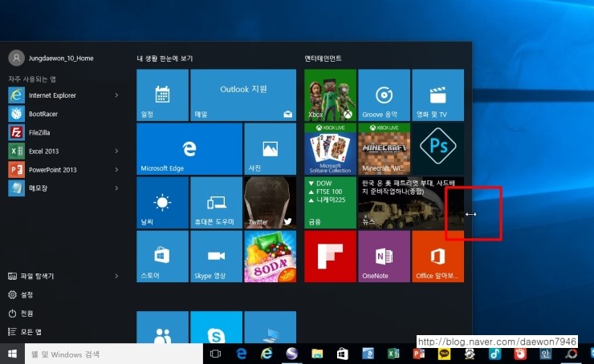
Task: Open the 메일 Outlook tile
Action: tap(243, 95)
